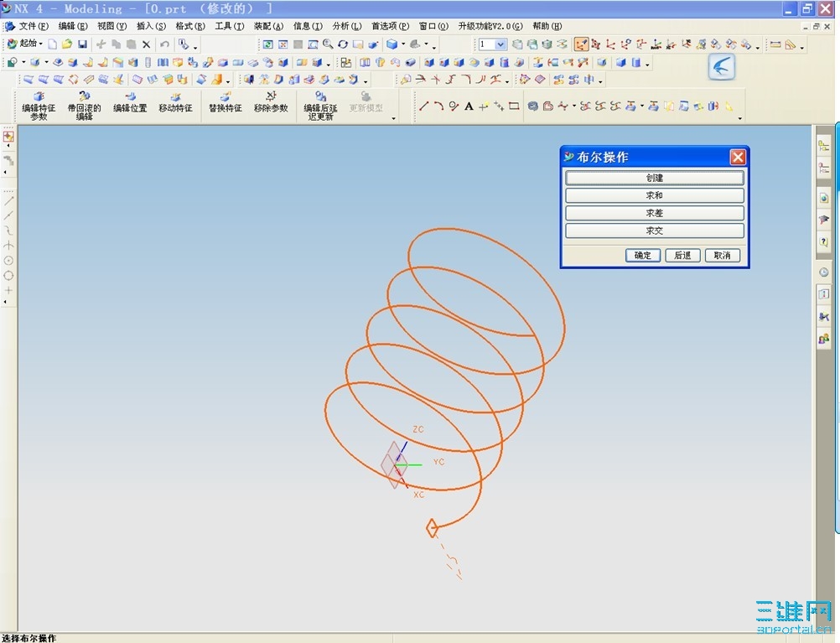The image size is (840, 643).
Task: Undo the last action with the arrow icon
Action: coord(165,44)
